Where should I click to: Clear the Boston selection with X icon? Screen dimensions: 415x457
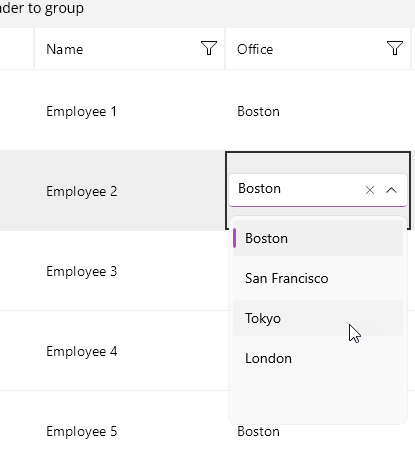tap(370, 190)
